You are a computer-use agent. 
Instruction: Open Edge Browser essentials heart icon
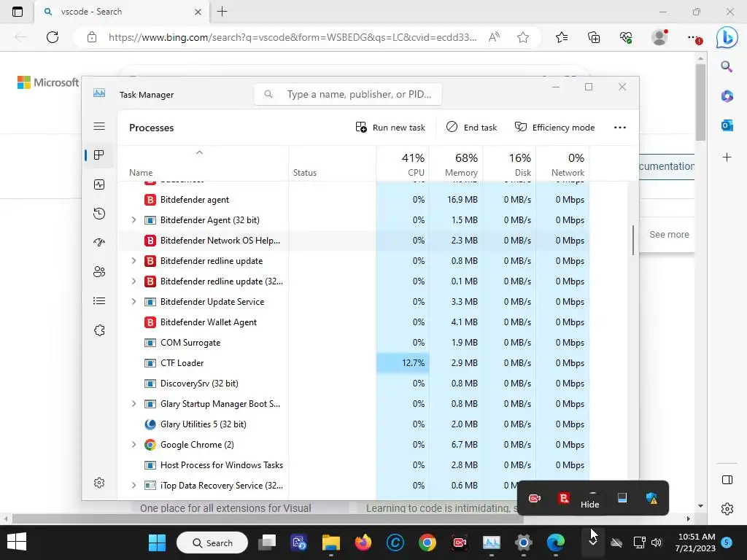pos(626,37)
